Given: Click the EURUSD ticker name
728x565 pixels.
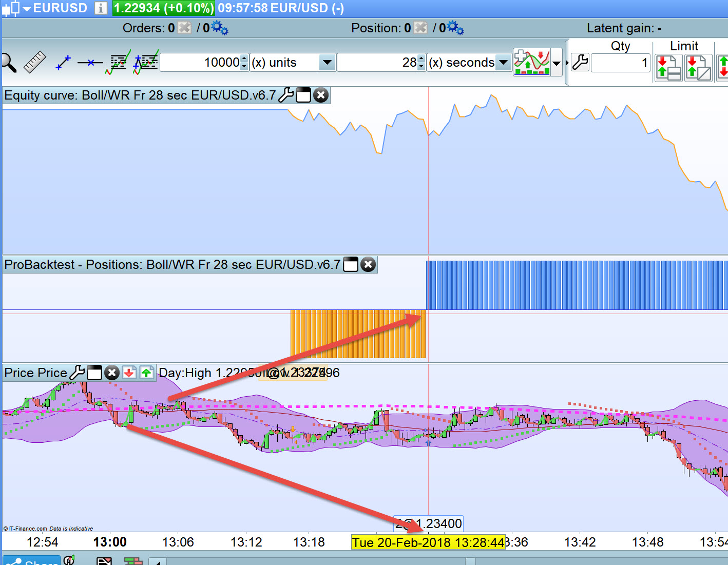Looking at the screenshot, I should pos(61,8).
